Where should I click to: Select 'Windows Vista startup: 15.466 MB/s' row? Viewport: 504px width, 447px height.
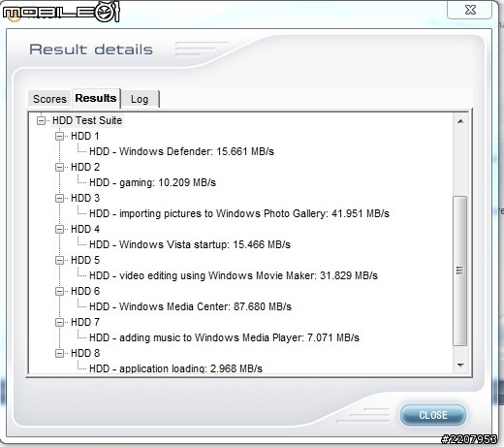190,244
